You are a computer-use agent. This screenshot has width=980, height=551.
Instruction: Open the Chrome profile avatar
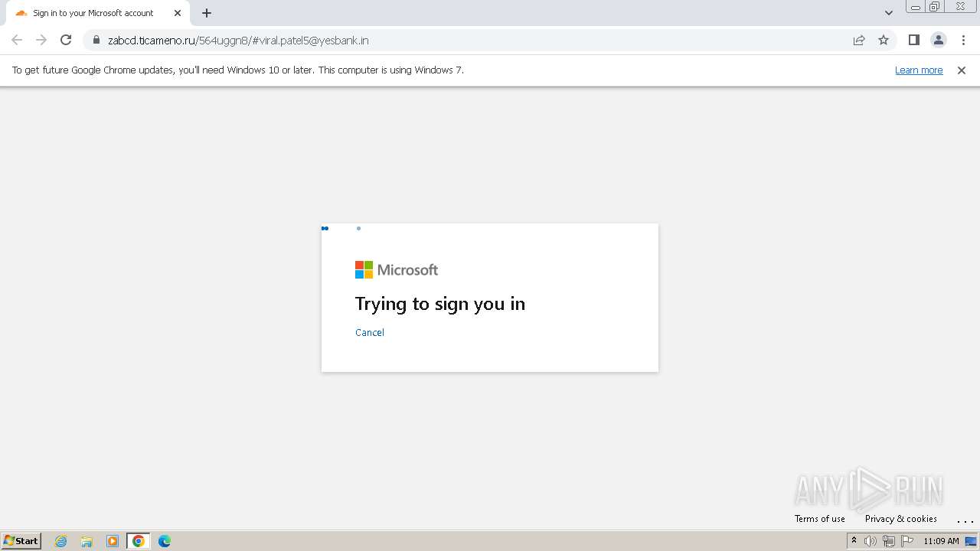tap(938, 40)
